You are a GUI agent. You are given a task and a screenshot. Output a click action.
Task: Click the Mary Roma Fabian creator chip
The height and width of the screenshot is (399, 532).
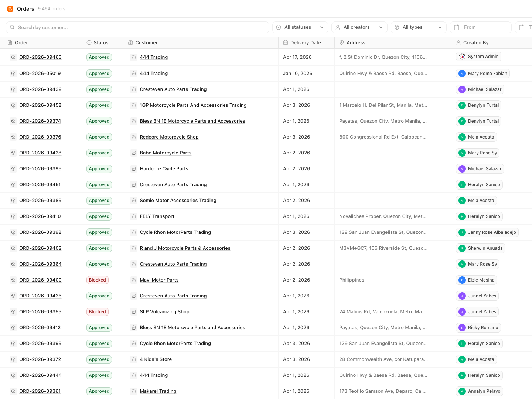pos(483,74)
